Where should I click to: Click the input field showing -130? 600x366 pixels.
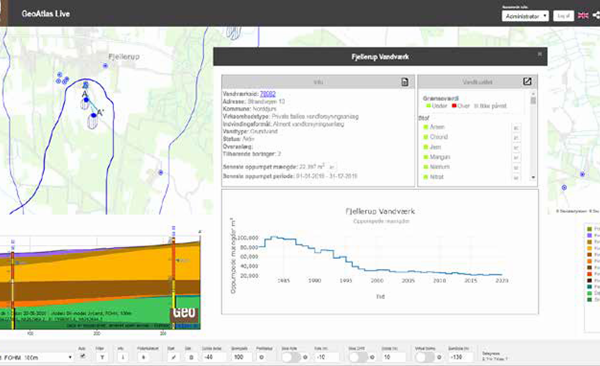click(x=461, y=357)
